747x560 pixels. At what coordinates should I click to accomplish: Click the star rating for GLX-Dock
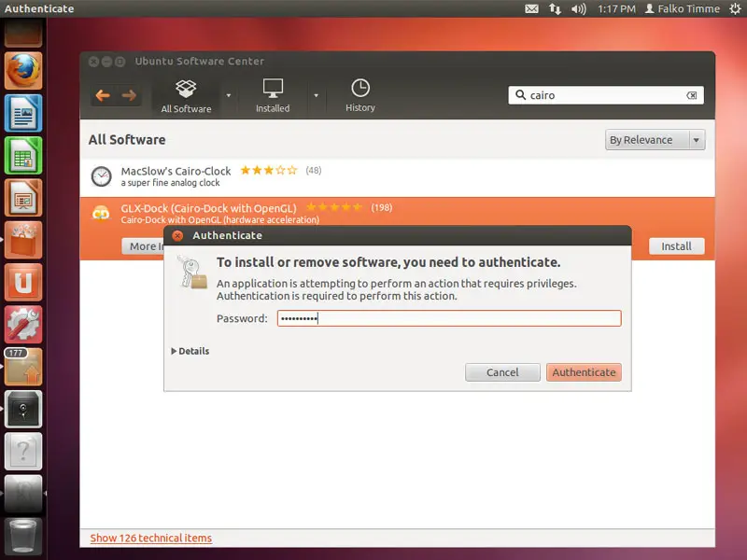pos(334,207)
